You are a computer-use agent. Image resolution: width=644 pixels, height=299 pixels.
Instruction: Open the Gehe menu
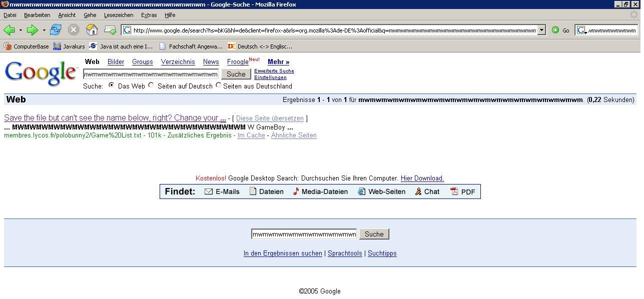click(90, 15)
